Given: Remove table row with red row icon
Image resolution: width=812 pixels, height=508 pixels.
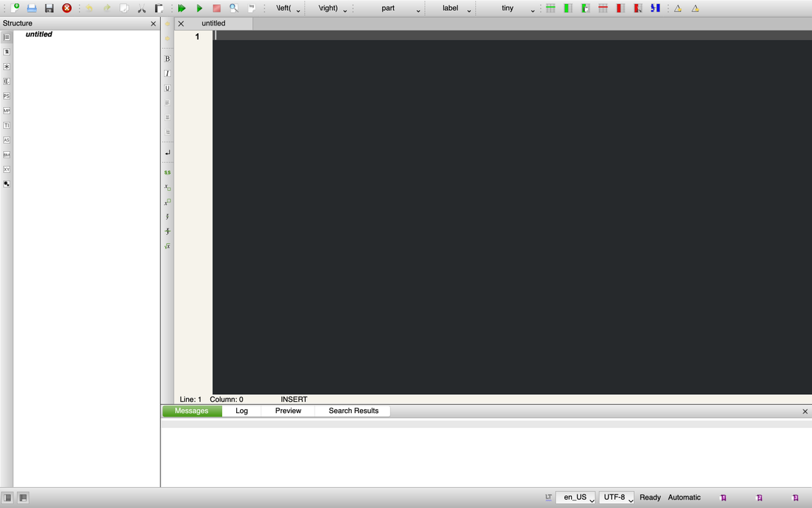Looking at the screenshot, I should pyautogui.click(x=602, y=8).
